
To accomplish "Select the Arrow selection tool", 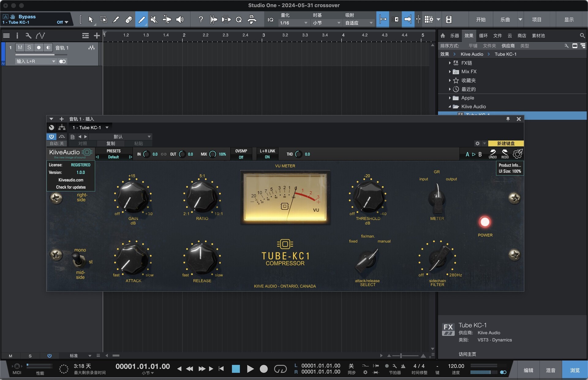I will (91, 20).
